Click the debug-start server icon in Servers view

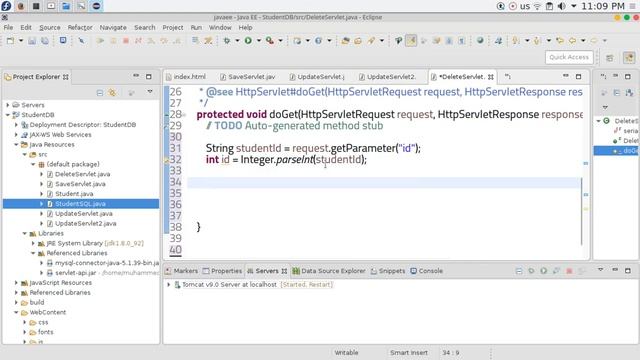(531, 271)
